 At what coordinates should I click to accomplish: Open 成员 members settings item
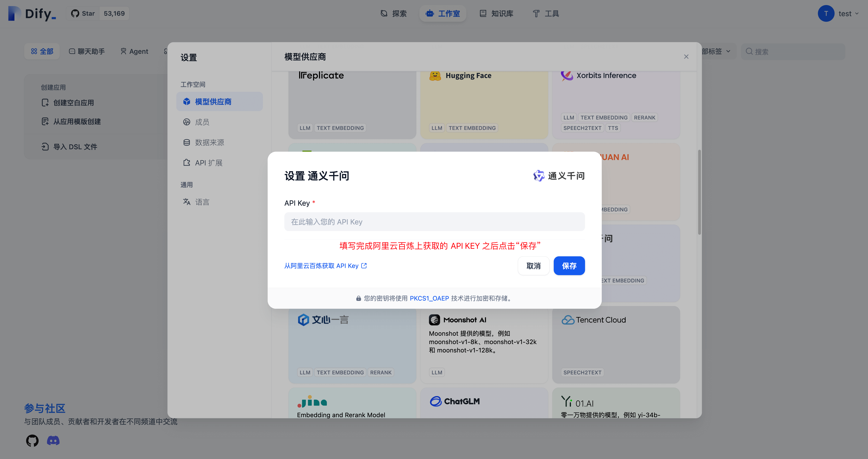click(219, 122)
